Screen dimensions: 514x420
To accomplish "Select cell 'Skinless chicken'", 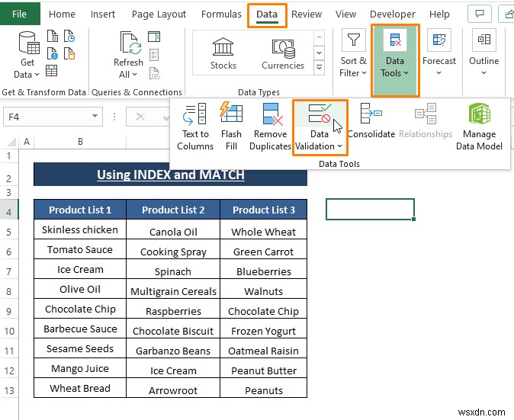I will (x=80, y=229).
